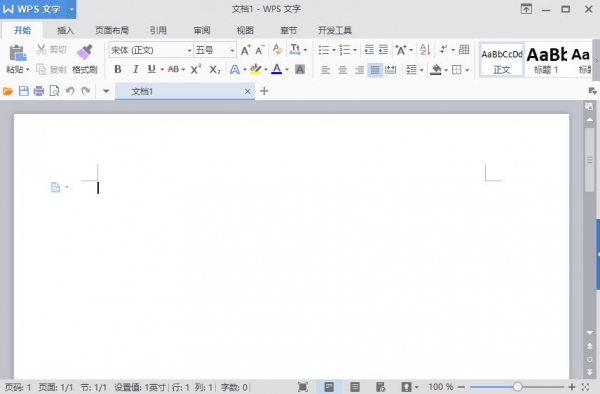Open the 开发工具 (Developer) tab
The width and height of the screenshot is (600, 394).
pos(335,30)
